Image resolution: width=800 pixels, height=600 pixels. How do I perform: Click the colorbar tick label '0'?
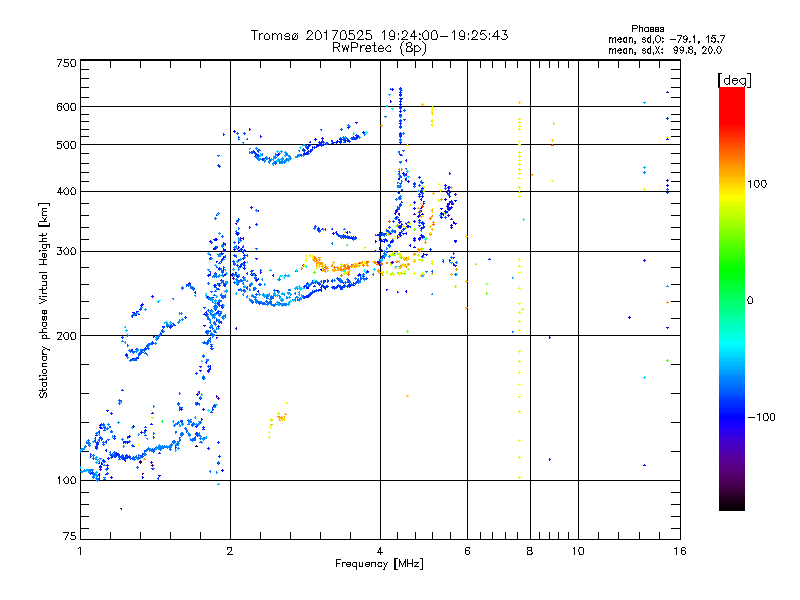click(x=750, y=301)
